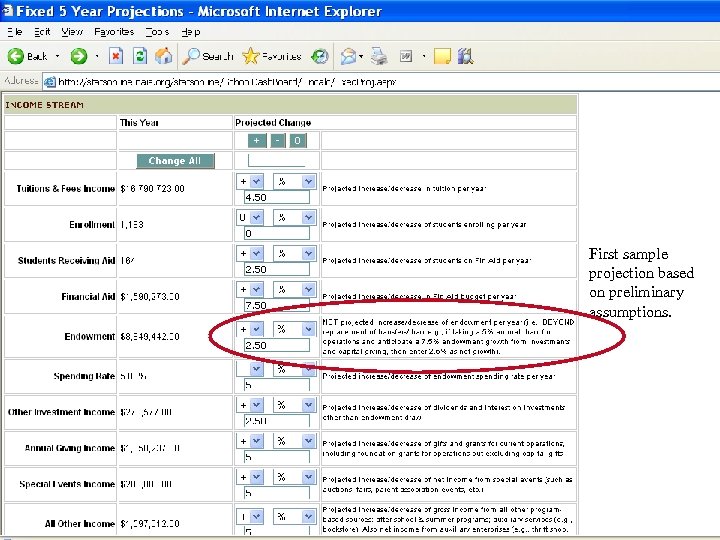Click the Print icon
The height and width of the screenshot is (540, 720).
tap(379, 56)
